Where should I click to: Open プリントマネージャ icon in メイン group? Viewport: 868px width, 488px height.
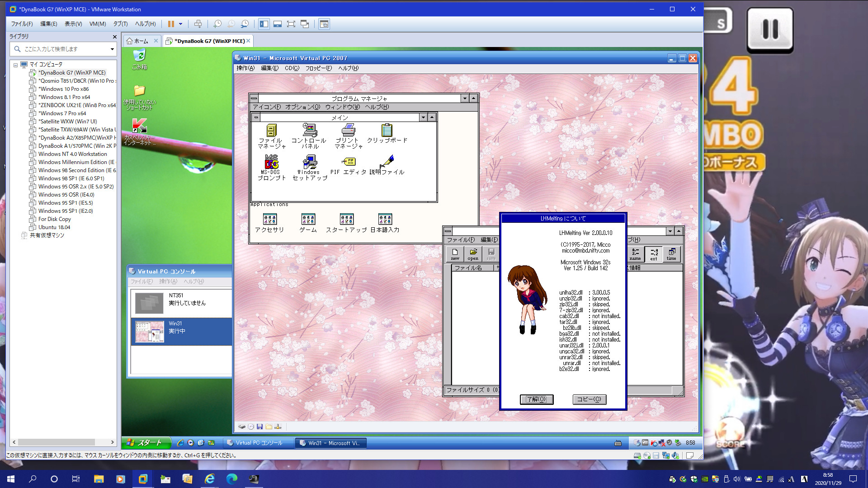coord(348,136)
